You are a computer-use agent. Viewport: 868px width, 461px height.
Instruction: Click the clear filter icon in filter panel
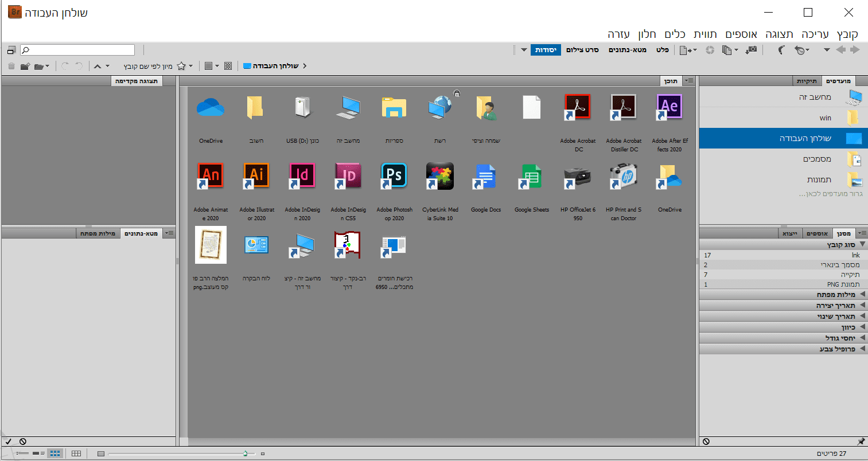(x=706, y=442)
